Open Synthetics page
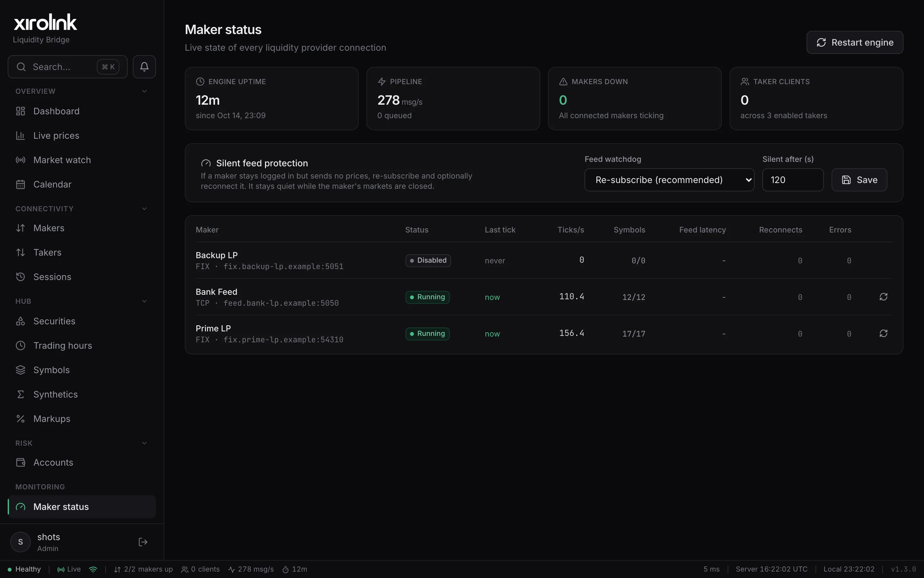The width and height of the screenshot is (924, 578). pyautogui.click(x=82, y=395)
